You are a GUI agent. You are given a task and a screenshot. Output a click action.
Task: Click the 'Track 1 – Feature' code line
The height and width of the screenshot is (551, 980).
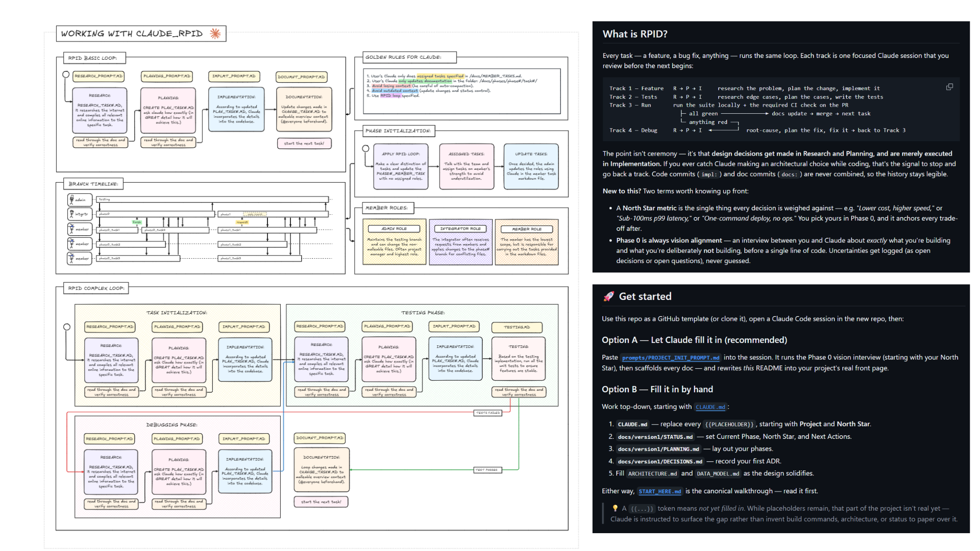(x=745, y=88)
